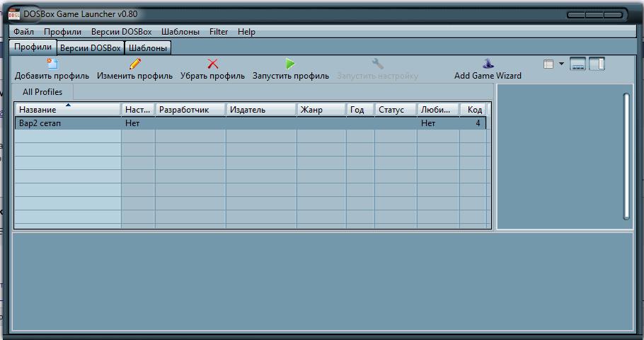
Task: Sort by the Разработчик column header
Action: click(x=190, y=110)
